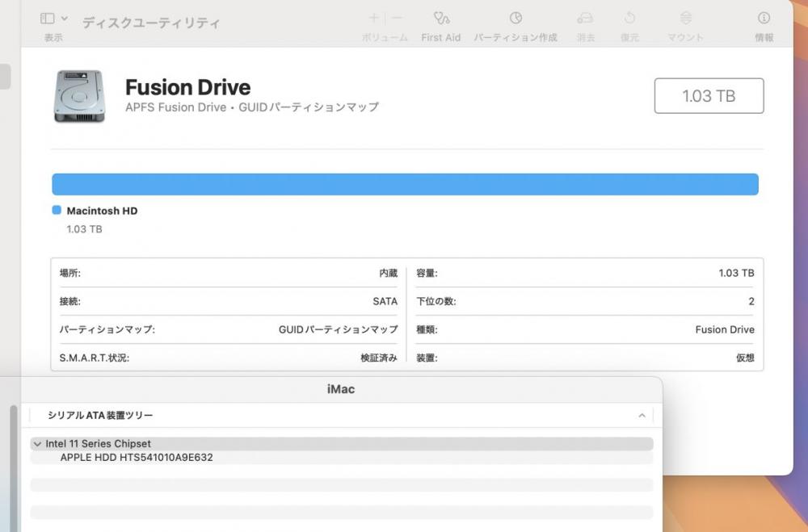Select the Macintosh HD volume label
Image resolution: width=808 pixels, height=532 pixels.
click(x=102, y=211)
